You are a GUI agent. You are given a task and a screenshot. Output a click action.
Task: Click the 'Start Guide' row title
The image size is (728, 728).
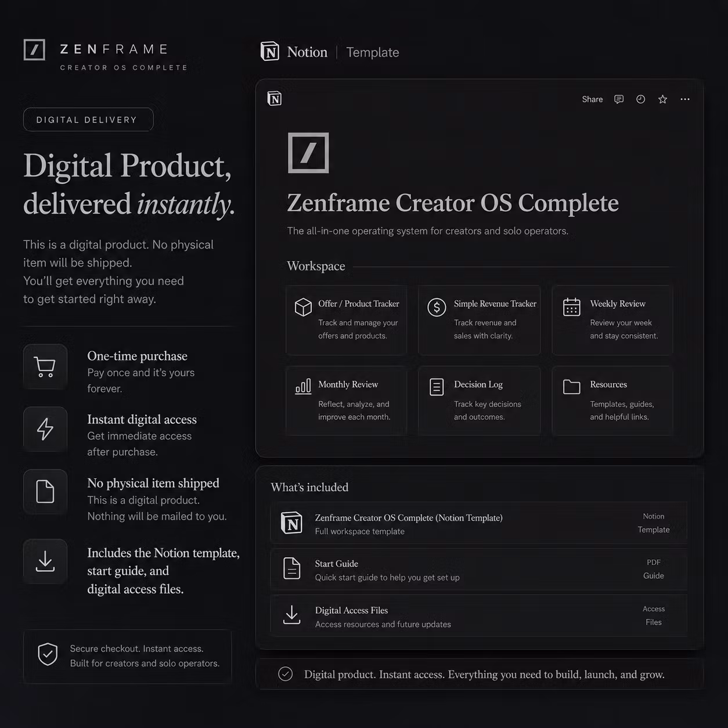pos(336,564)
